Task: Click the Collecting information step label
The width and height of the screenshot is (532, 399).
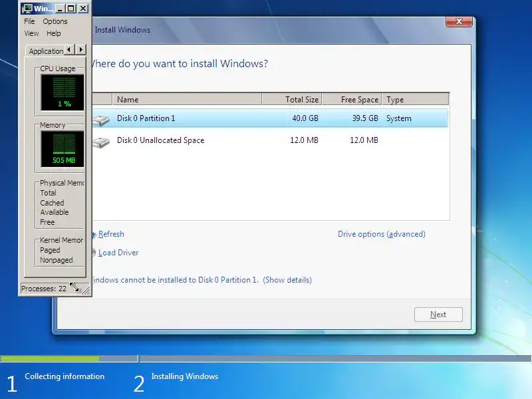Action: tap(65, 376)
